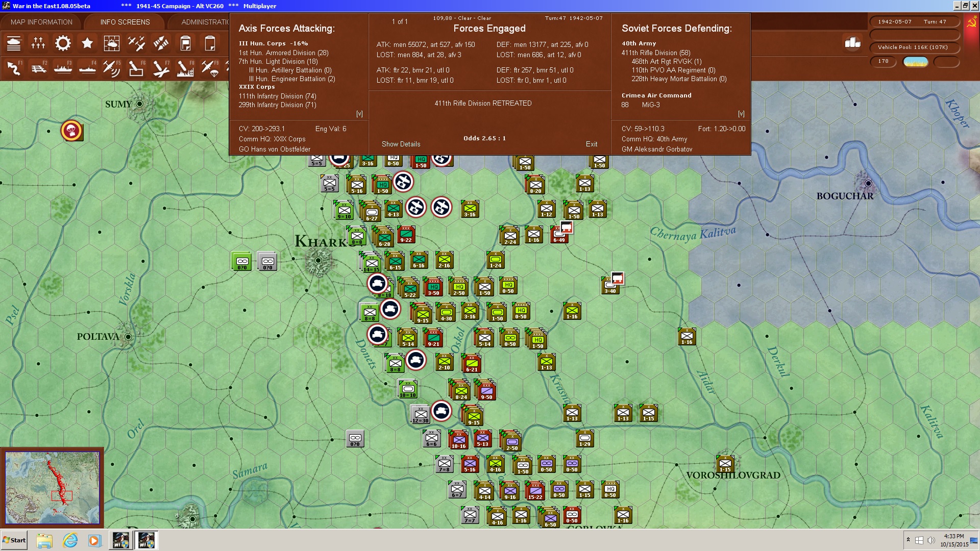980x551 pixels.
Task: Click the losses crosses icon
Action: 38,43
